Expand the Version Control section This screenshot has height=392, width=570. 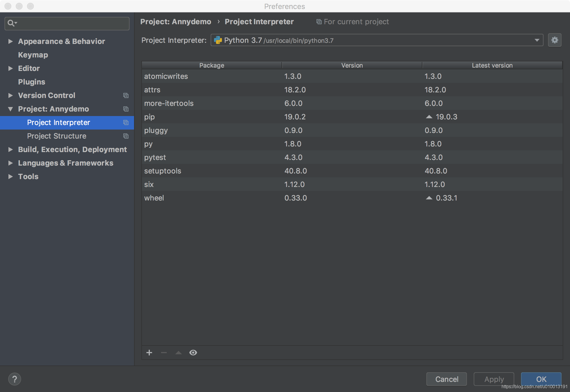click(10, 95)
